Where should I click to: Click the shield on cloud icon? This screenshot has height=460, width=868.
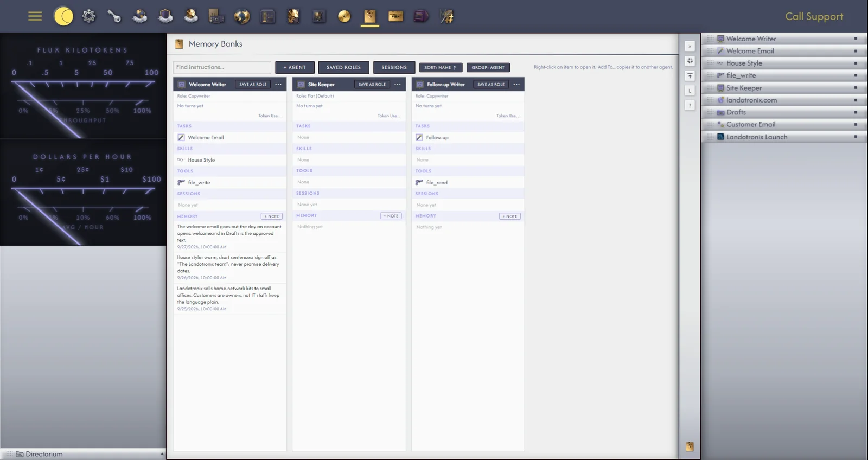coord(165,16)
